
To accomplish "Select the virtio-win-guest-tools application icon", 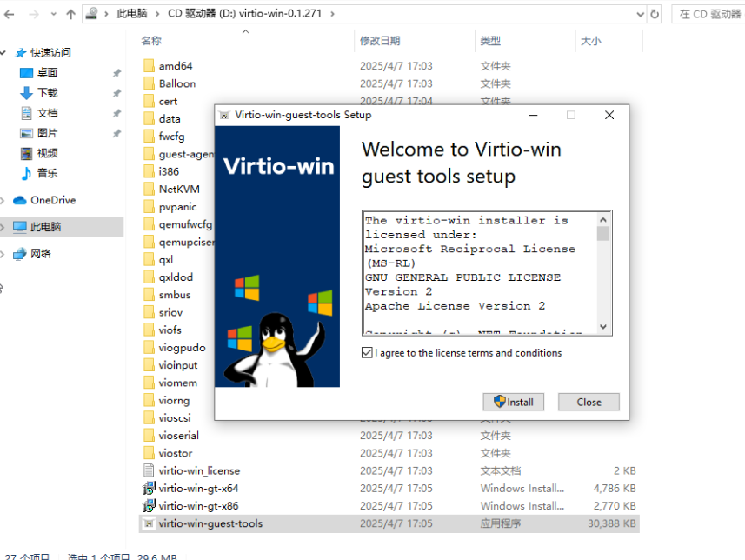I will [149, 523].
